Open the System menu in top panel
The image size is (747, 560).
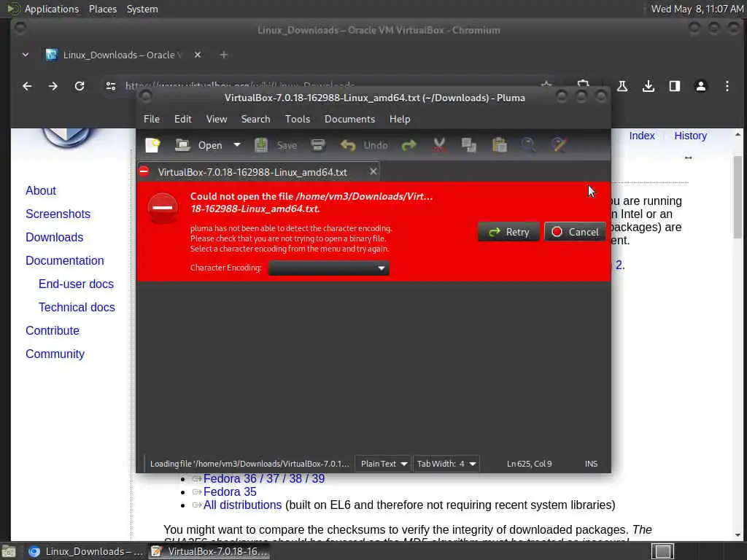click(x=142, y=9)
